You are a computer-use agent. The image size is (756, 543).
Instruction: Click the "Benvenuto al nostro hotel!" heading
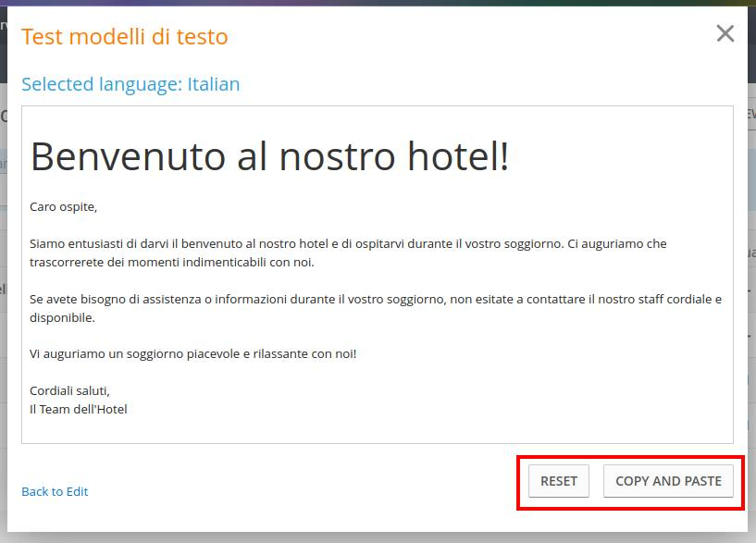pos(269,156)
